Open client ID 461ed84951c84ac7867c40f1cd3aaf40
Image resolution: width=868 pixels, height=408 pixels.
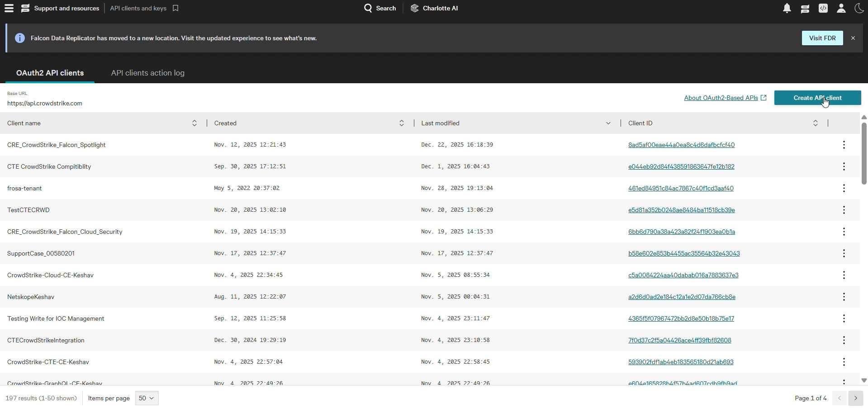click(x=681, y=188)
